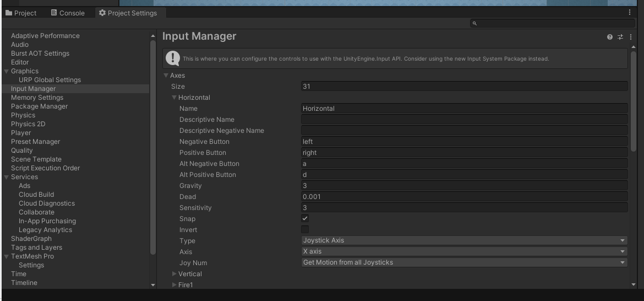Click the Dead value field
Screen dimensions: 644x301
coord(464,197)
